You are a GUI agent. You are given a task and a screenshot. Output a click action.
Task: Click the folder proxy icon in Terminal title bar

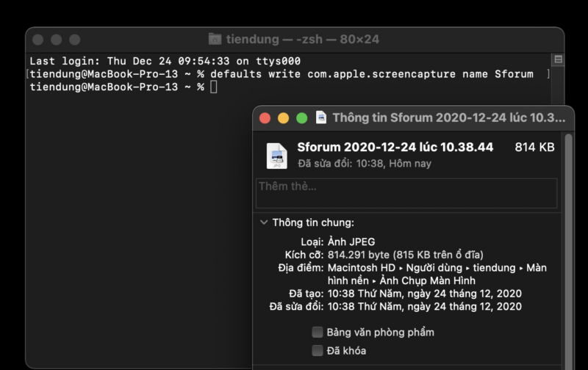pyautogui.click(x=215, y=39)
